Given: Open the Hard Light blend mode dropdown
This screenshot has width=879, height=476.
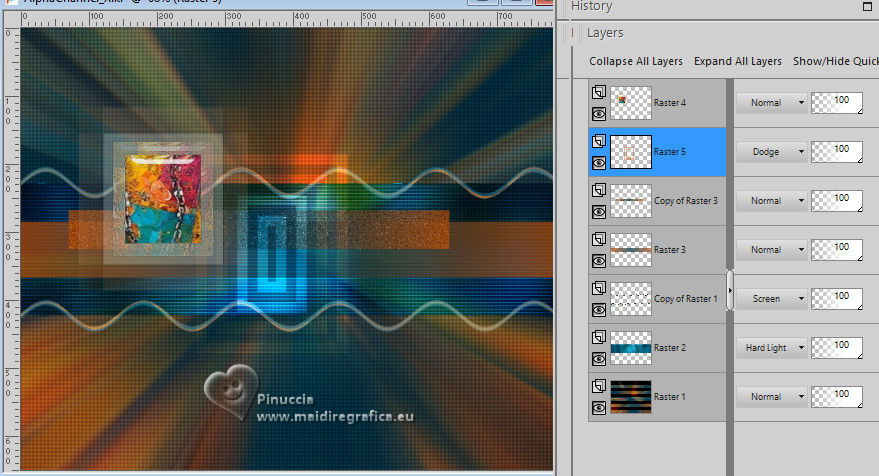Looking at the screenshot, I should coord(771,348).
